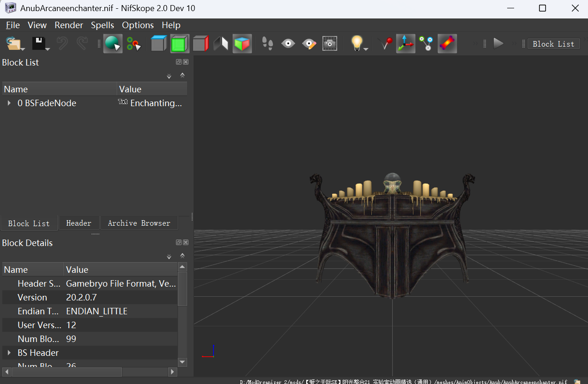The width and height of the screenshot is (588, 384).
Task: Toggle the eye-with-pencil visibility icon
Action: 309,43
